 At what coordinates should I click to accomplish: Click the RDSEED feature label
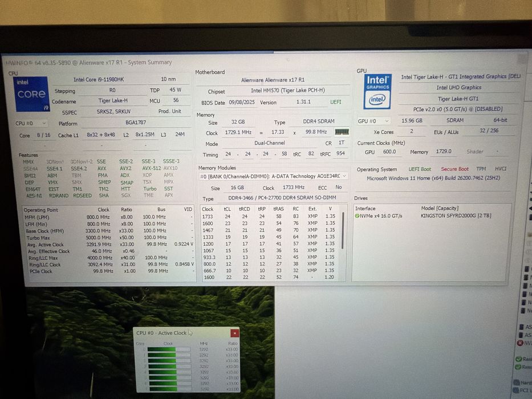(x=82, y=196)
